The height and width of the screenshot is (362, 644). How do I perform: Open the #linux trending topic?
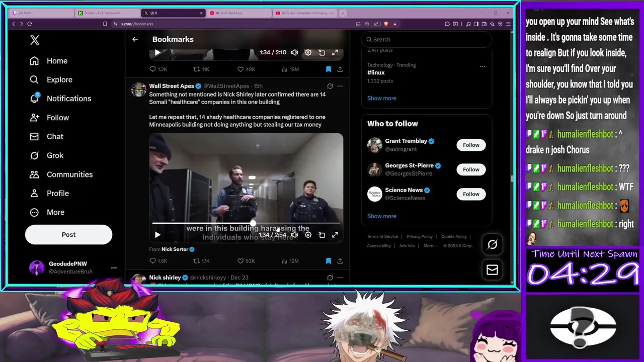pos(376,72)
